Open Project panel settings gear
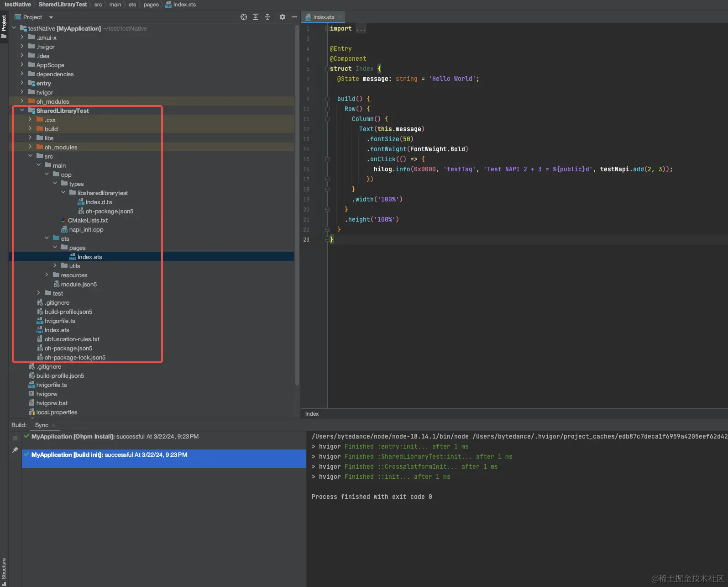Image resolution: width=728 pixels, height=587 pixels. [283, 17]
